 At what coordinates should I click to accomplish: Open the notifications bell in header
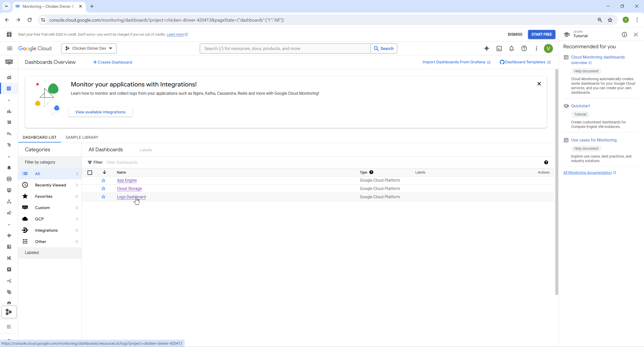click(x=511, y=48)
